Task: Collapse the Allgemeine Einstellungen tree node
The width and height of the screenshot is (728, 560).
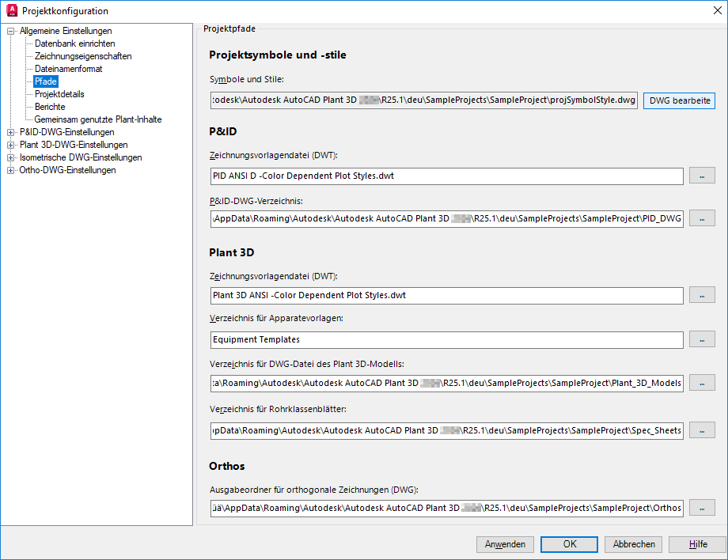Action: coord(11,31)
